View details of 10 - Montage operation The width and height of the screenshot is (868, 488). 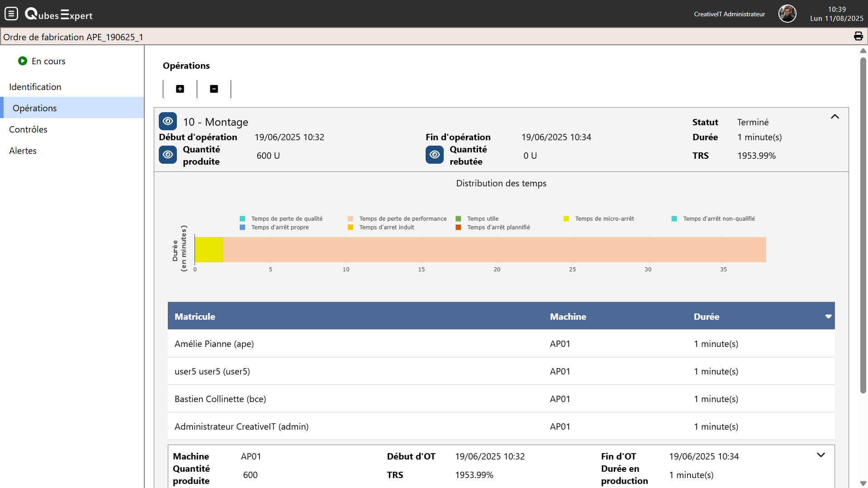168,121
